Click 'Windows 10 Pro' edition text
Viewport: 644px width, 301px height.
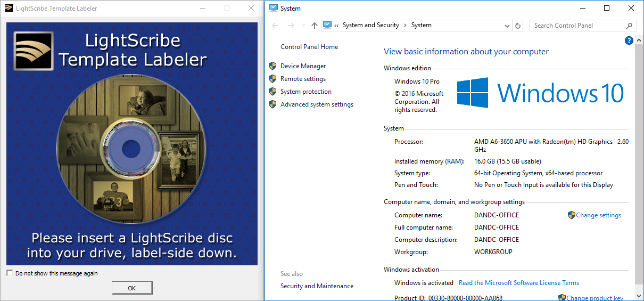coord(417,82)
